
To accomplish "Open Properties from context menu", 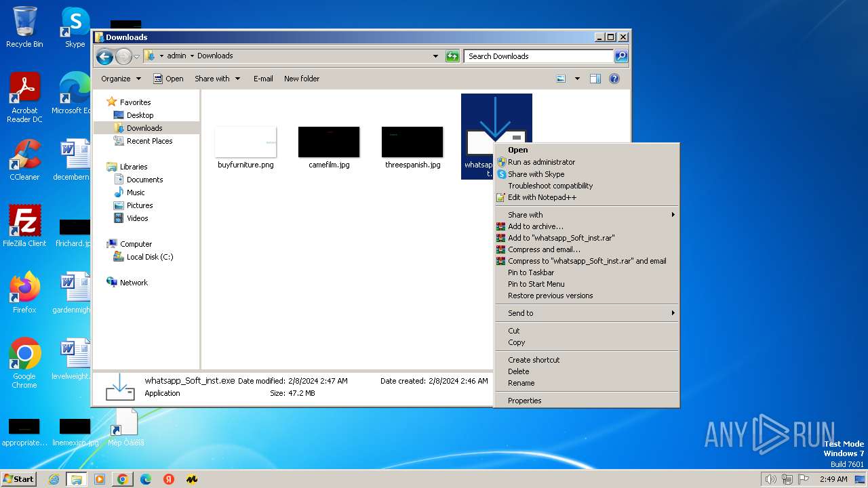I will click(587, 401).
